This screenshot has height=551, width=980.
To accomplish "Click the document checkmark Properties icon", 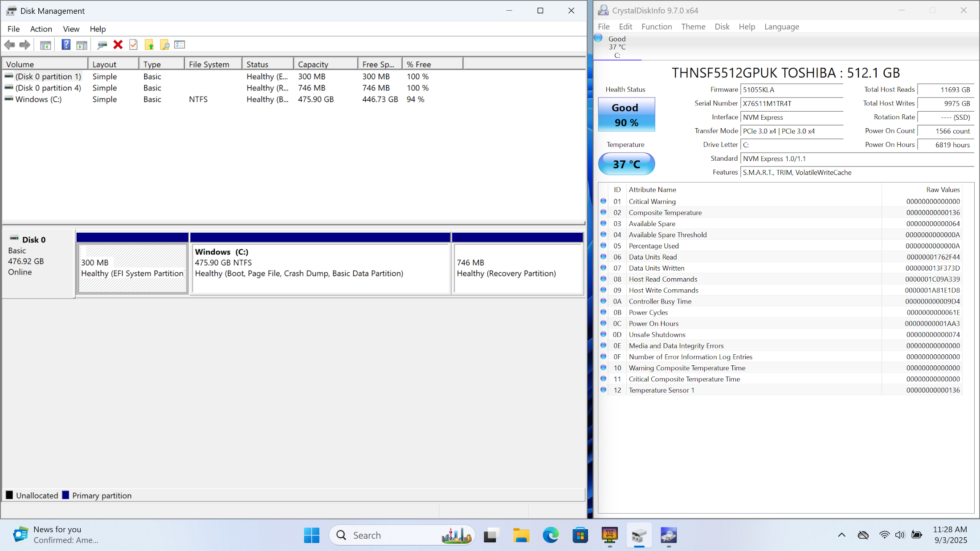I will pos(133,45).
